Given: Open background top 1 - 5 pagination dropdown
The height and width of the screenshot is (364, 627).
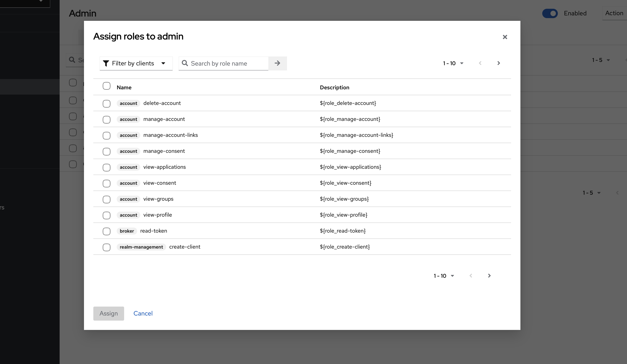Looking at the screenshot, I should pyautogui.click(x=601, y=60).
